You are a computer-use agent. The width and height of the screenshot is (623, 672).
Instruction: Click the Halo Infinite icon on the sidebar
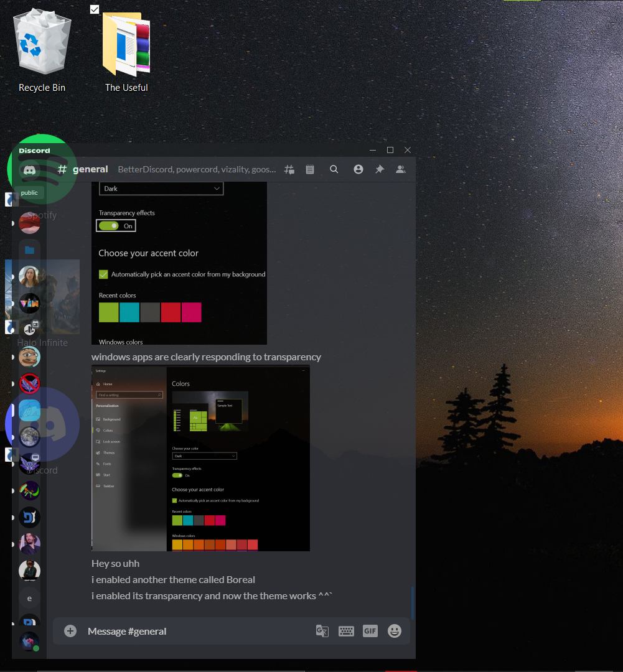(x=29, y=329)
